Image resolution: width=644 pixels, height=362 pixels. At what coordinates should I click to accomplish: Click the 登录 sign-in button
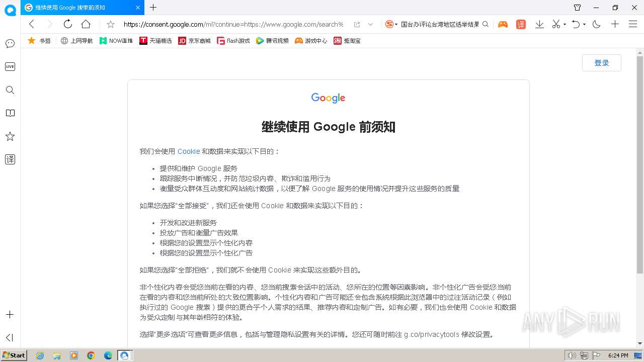click(602, 63)
